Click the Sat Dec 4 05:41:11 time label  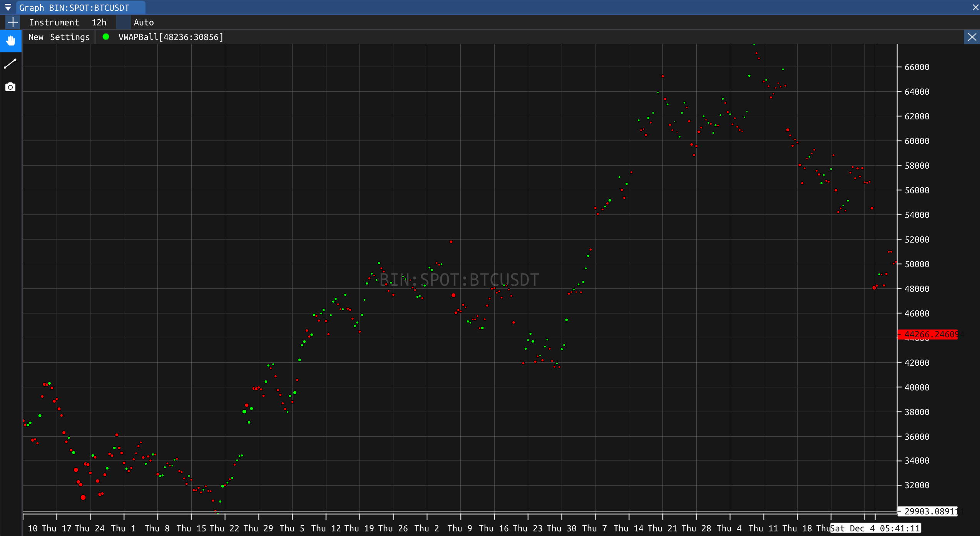[x=875, y=528]
